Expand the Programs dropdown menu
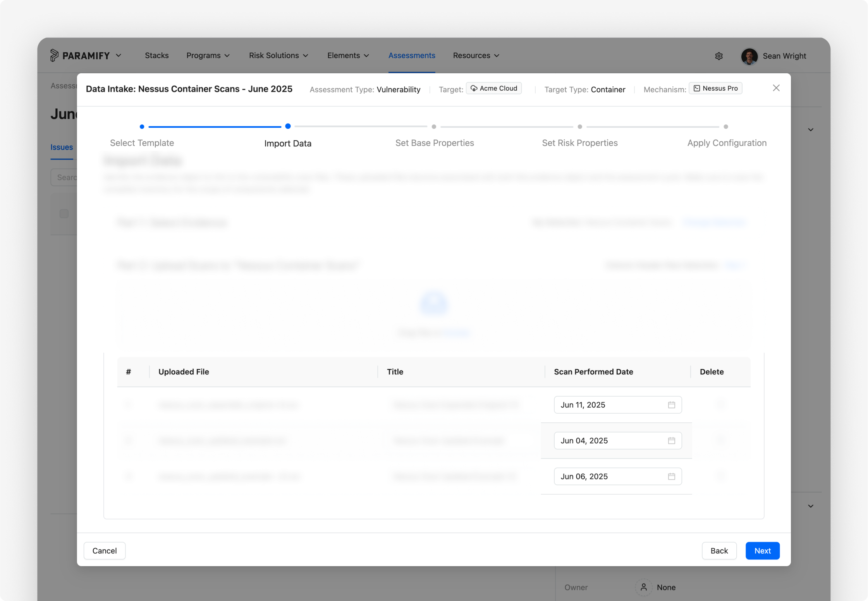 click(x=208, y=55)
